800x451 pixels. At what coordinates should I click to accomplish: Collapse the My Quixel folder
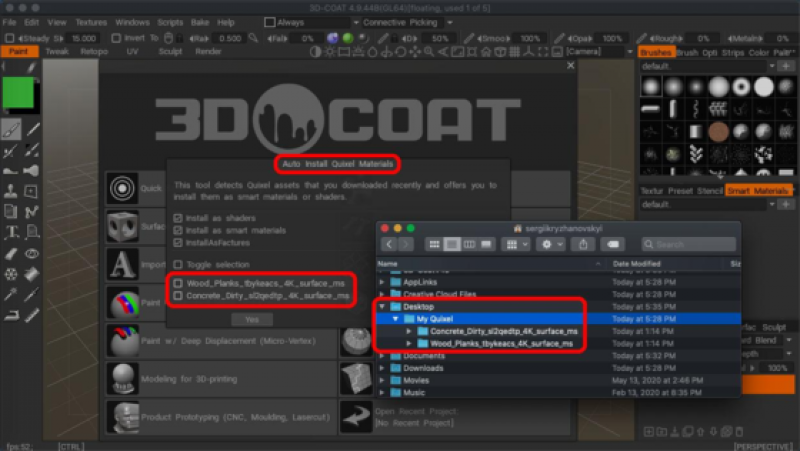pyautogui.click(x=395, y=319)
